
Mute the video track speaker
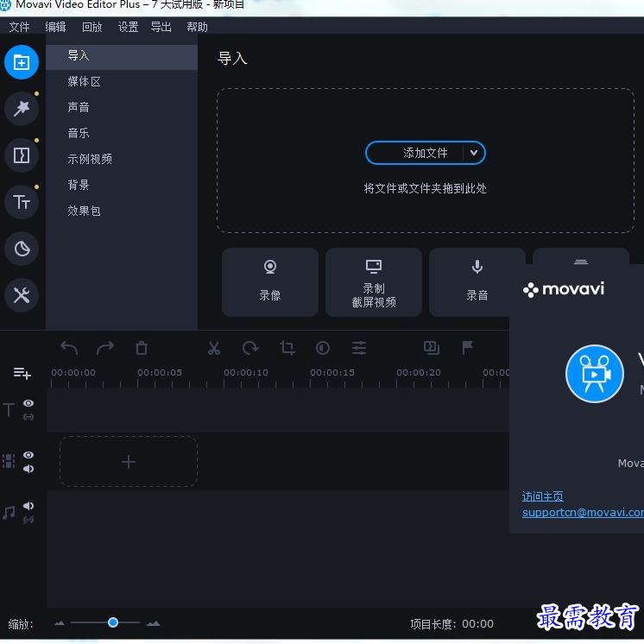[28, 469]
